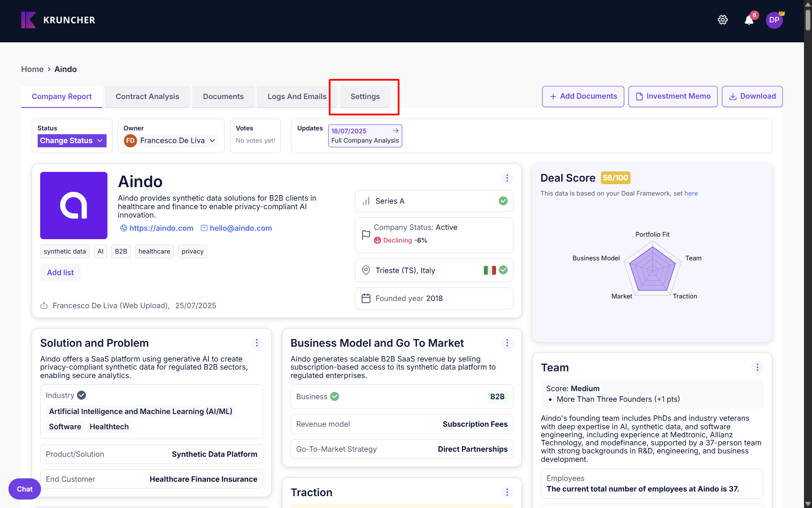The width and height of the screenshot is (812, 508).
Task: Switch to Settings tab
Action: pyautogui.click(x=365, y=97)
